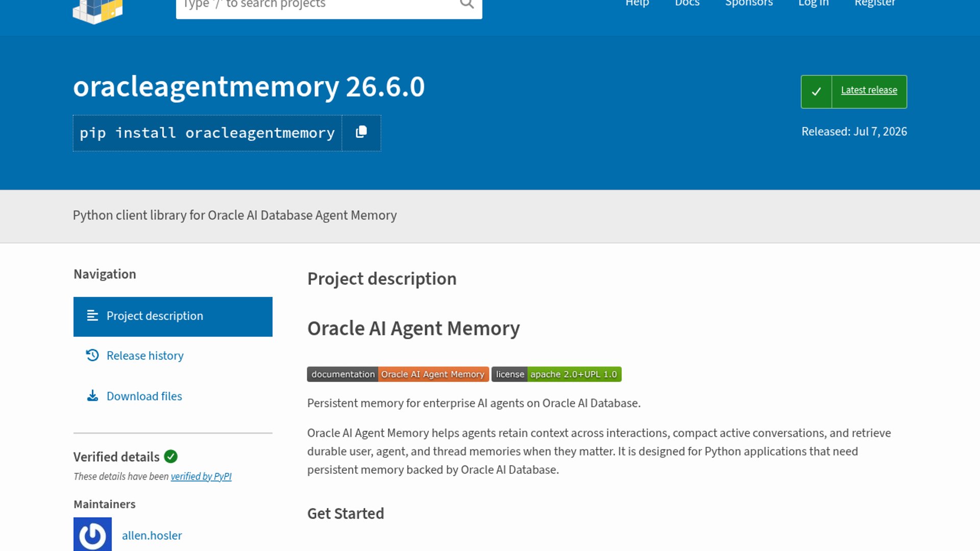The image size is (980, 551).
Task: Click the search magnifier icon
Action: coord(467,4)
